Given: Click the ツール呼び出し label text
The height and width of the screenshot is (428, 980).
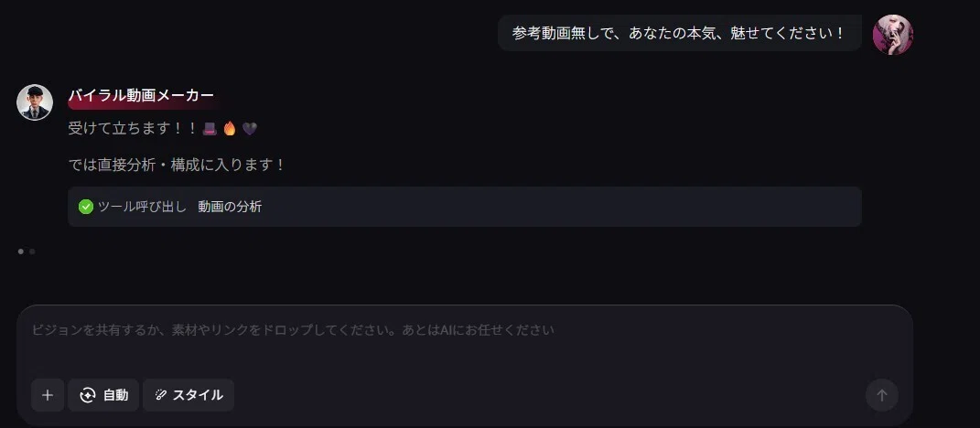Looking at the screenshot, I should pos(142,207).
